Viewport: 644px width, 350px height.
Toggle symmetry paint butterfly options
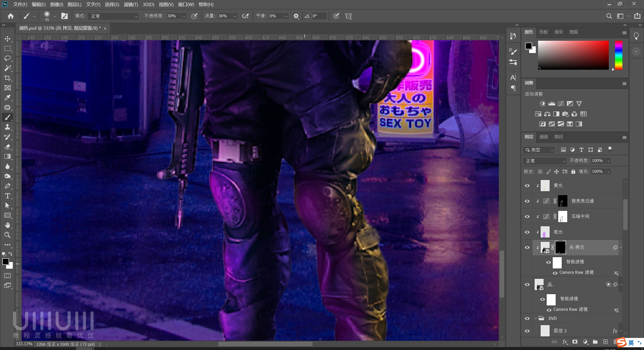point(348,16)
